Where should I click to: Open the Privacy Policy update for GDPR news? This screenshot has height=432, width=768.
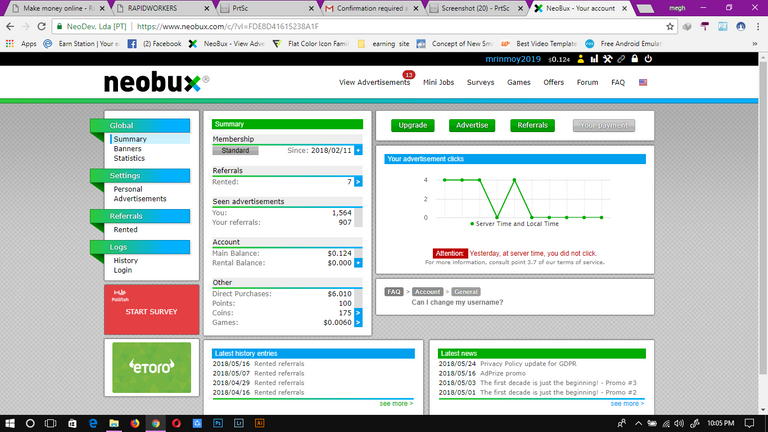(x=528, y=364)
